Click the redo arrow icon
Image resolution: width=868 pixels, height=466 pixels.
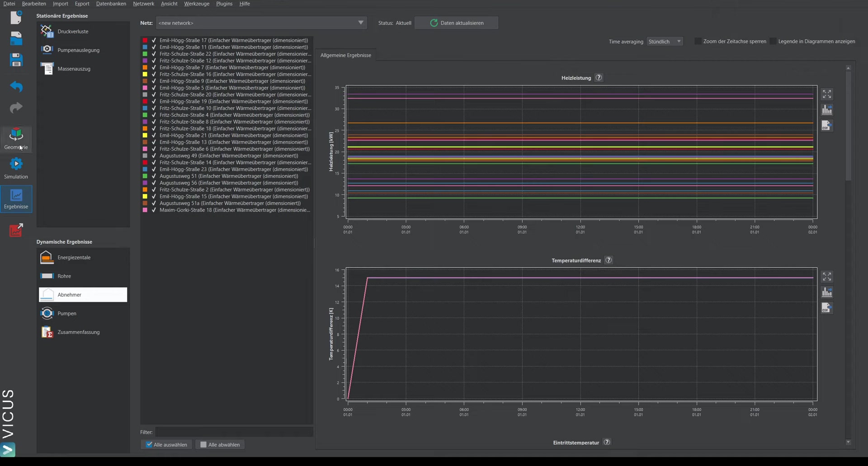(x=16, y=108)
